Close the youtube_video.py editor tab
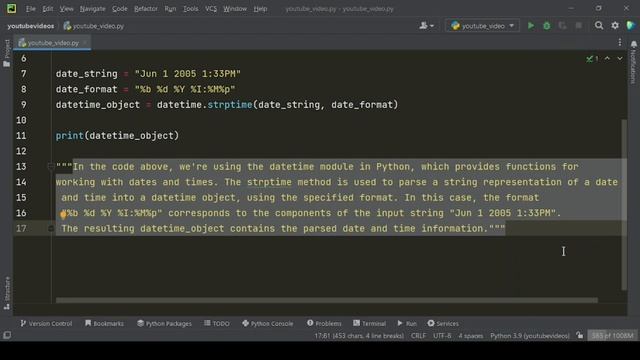Viewport: 640px width, 360px height. click(x=85, y=42)
